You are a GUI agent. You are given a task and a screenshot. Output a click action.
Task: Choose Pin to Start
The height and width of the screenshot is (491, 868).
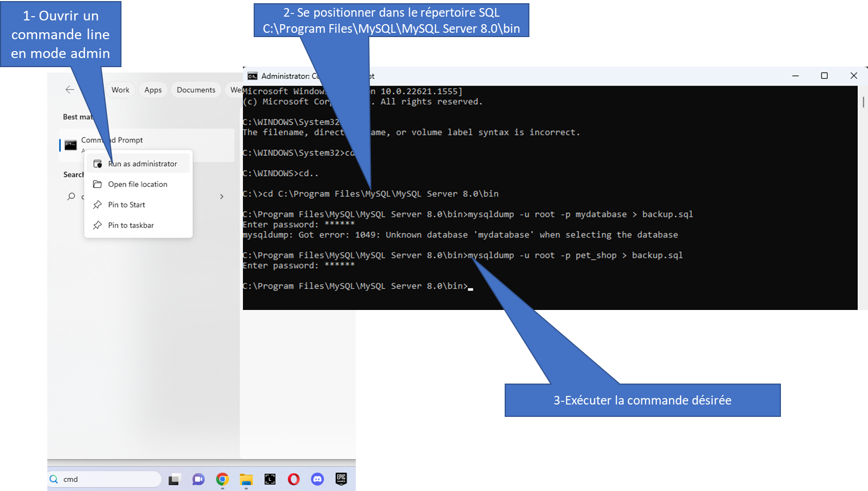tap(139, 205)
